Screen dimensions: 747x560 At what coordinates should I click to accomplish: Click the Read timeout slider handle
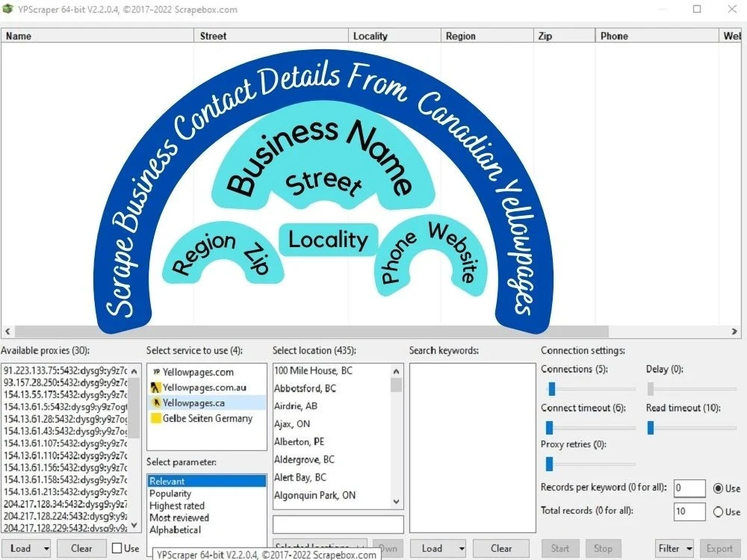pyautogui.click(x=651, y=428)
